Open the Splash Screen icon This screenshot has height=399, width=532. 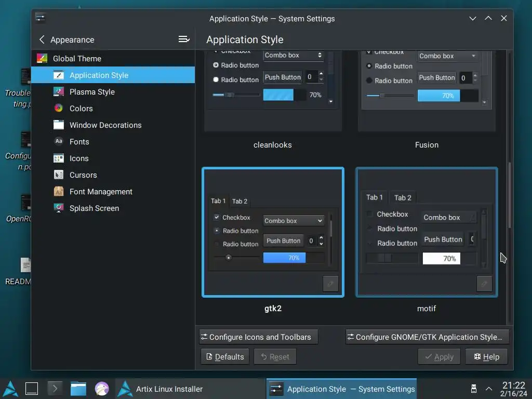click(58, 208)
